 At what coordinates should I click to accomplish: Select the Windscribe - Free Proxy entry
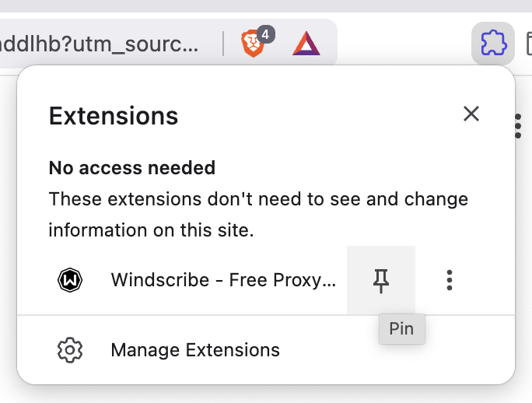click(223, 280)
